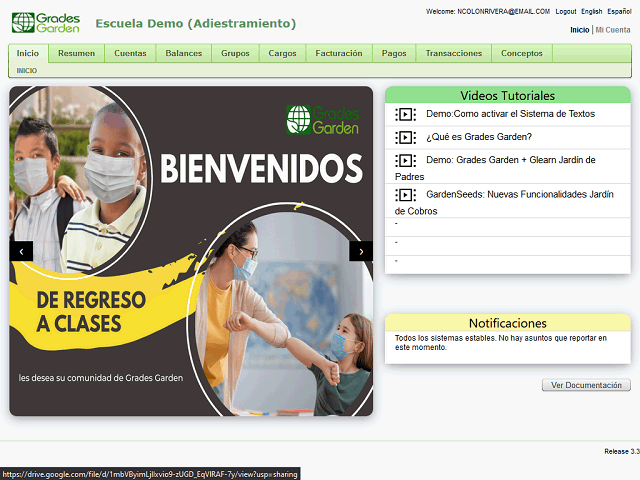The width and height of the screenshot is (640, 480).
Task: Open Demo: Grades Garden + Glearn tutorial
Action: pos(495,168)
